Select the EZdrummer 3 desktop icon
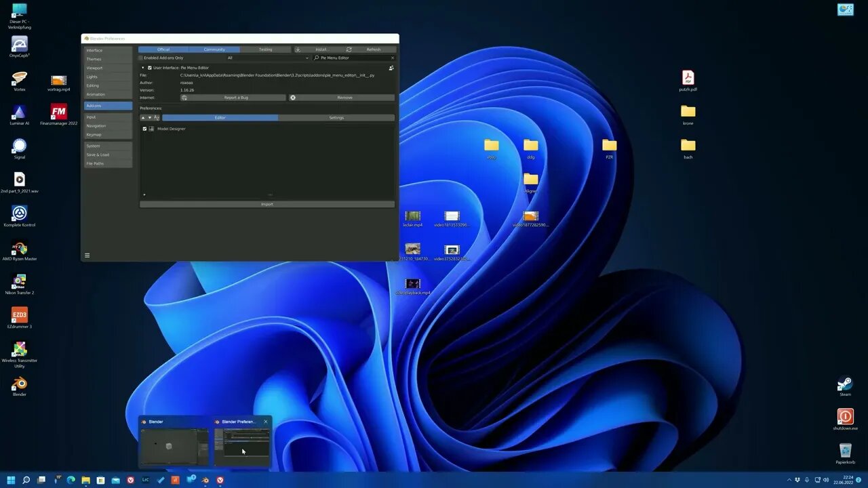 click(x=20, y=319)
